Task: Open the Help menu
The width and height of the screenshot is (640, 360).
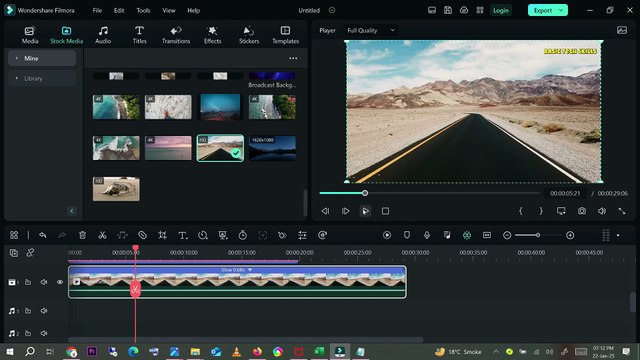Action: click(x=193, y=10)
